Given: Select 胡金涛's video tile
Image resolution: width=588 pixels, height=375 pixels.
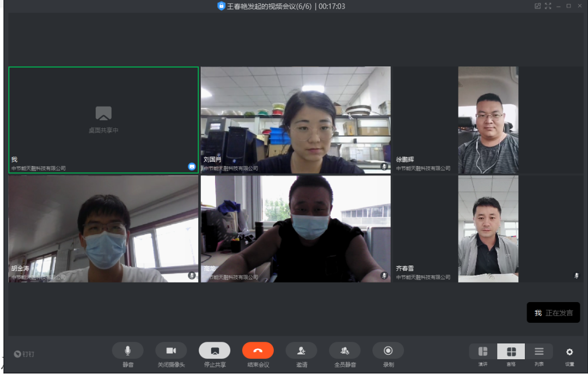Looking at the screenshot, I should (103, 229).
